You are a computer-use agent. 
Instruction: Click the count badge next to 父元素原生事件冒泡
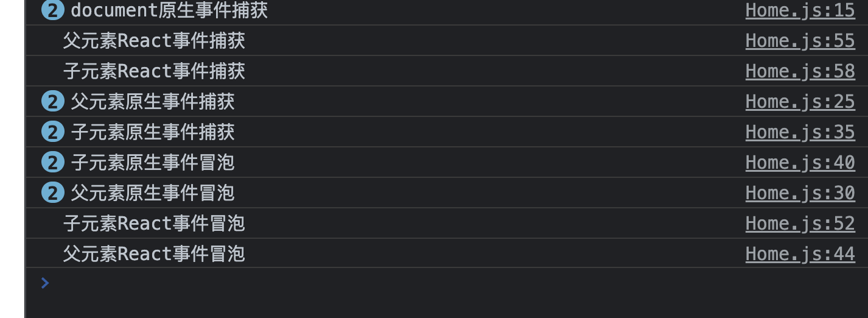click(x=52, y=193)
